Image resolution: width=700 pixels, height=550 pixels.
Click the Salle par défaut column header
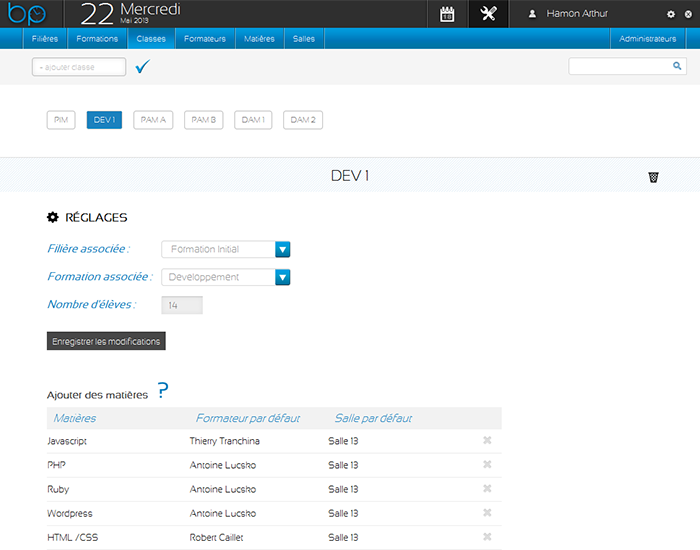pos(373,418)
